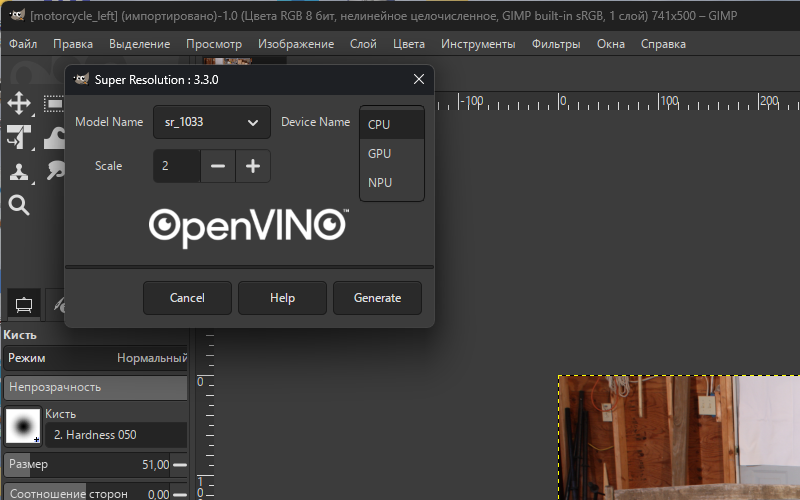Click the Generate button

pyautogui.click(x=378, y=298)
